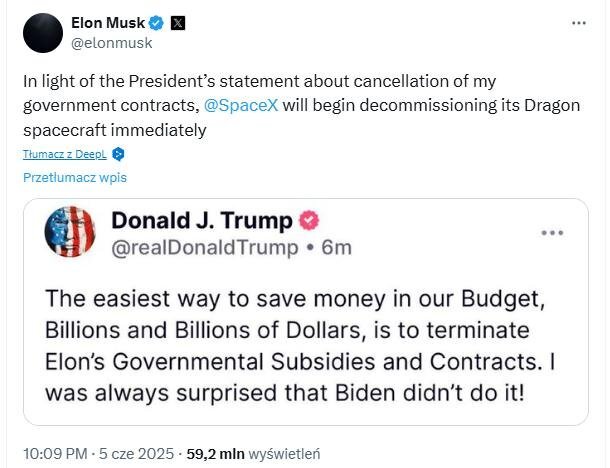Click Elon Musk's black profile avatar
610x468 pixels.
point(43,32)
